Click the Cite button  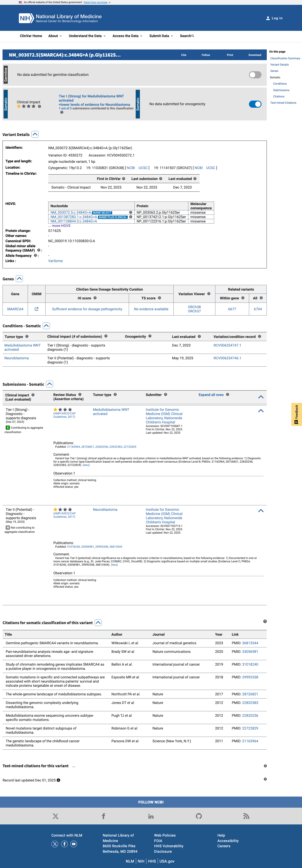184,55
